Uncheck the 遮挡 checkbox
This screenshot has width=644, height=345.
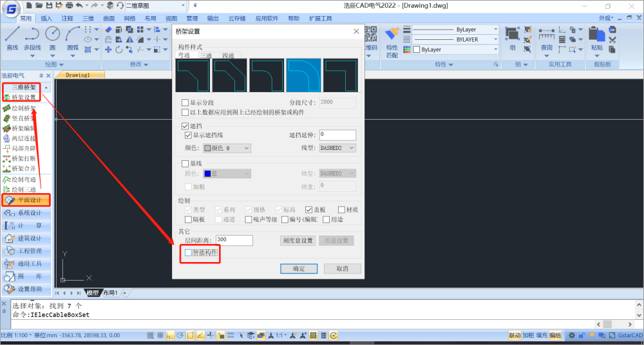185,126
